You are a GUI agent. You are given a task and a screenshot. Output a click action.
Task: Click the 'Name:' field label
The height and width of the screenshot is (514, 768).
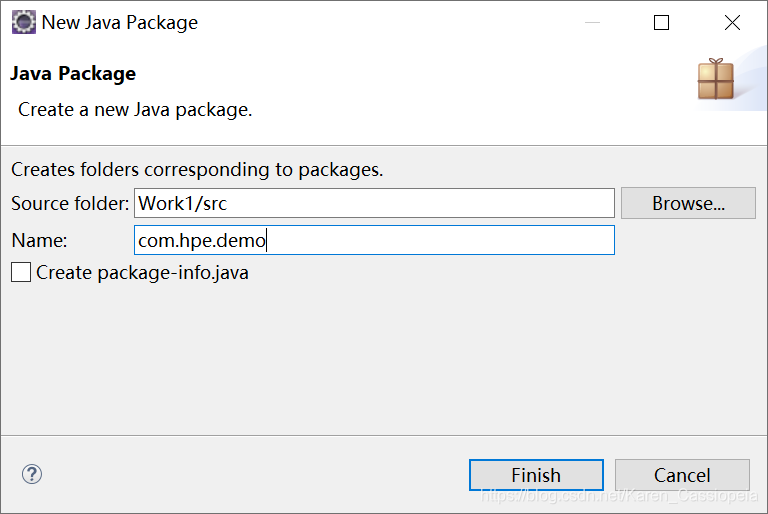(x=39, y=240)
